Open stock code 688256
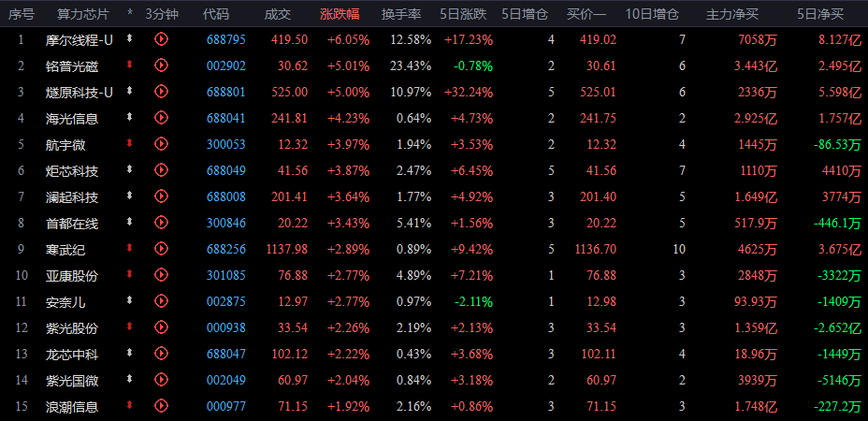The width and height of the screenshot is (868, 421). (225, 249)
